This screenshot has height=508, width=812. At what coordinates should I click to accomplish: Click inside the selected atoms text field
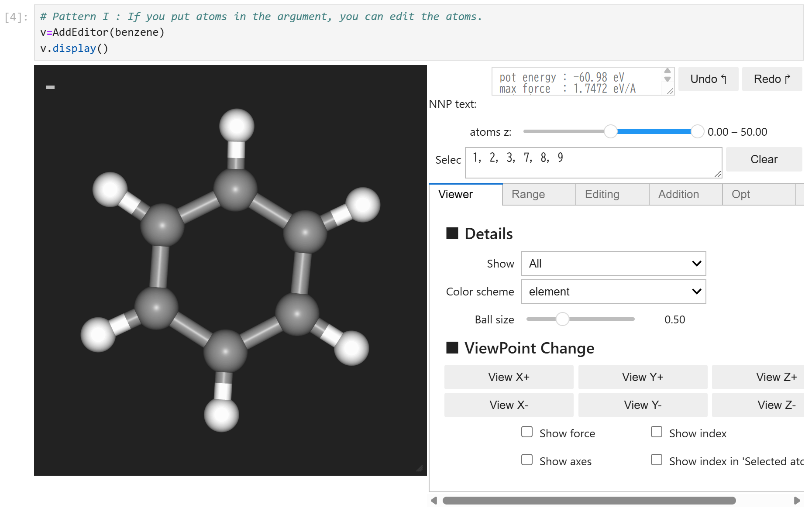click(x=593, y=163)
